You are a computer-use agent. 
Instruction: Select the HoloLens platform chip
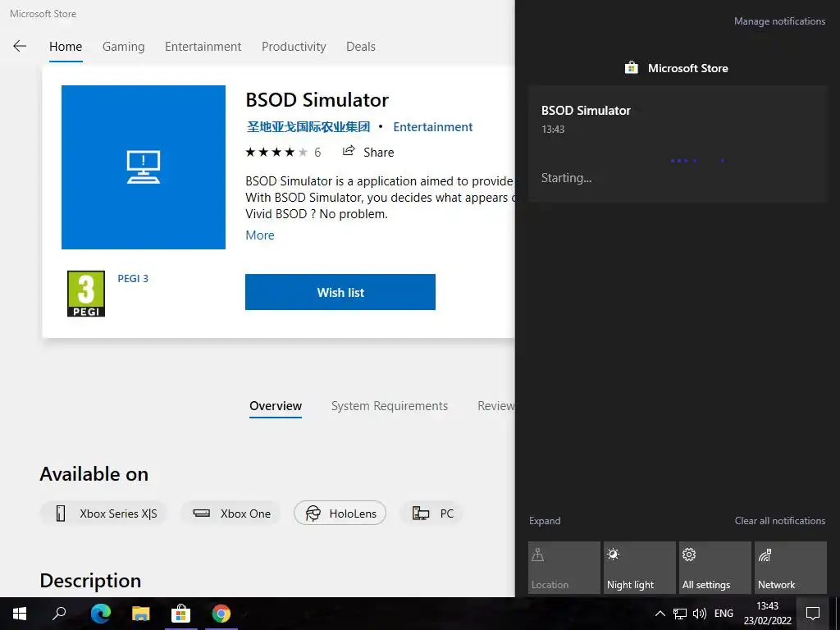(340, 514)
